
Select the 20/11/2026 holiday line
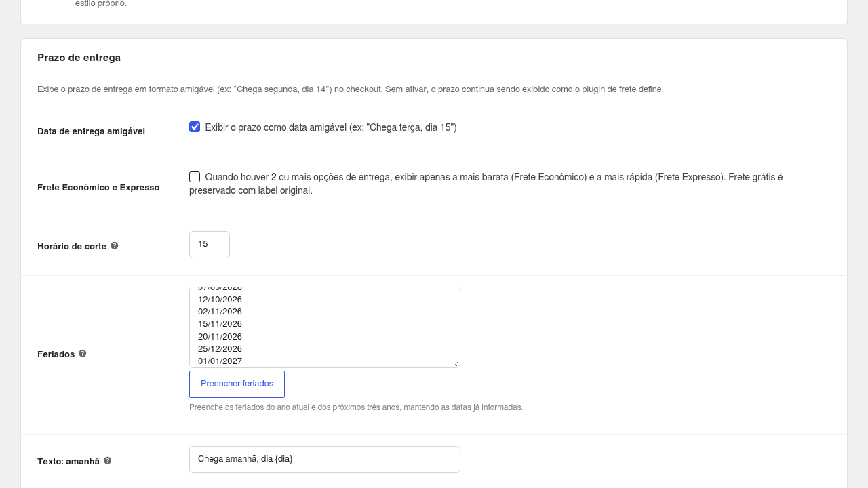pos(220,337)
